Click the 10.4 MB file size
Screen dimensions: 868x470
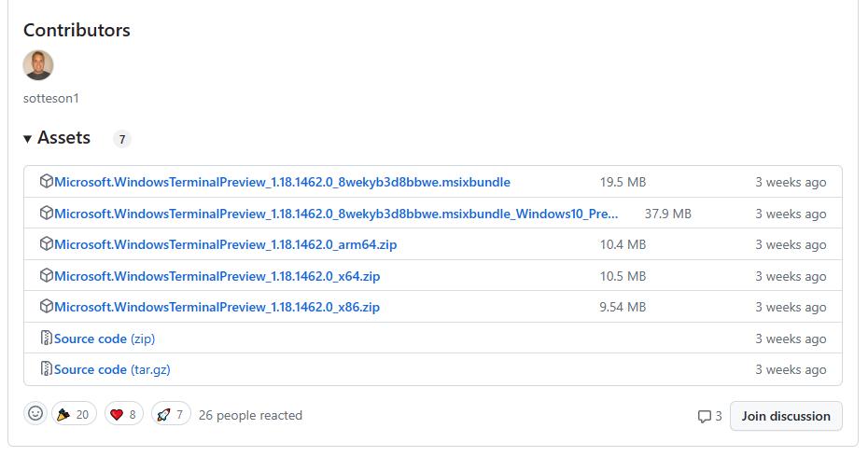coord(623,244)
